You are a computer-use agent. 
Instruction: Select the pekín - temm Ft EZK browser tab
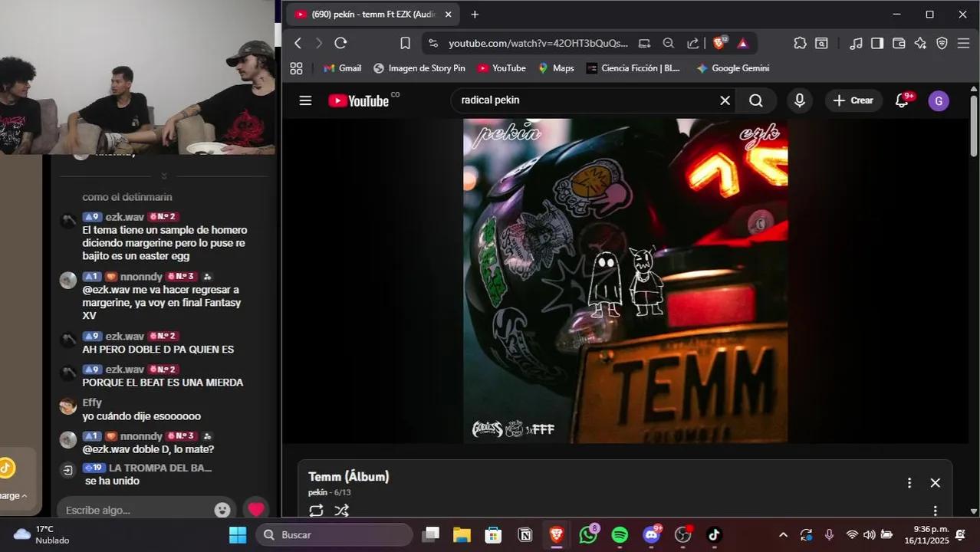click(x=373, y=15)
